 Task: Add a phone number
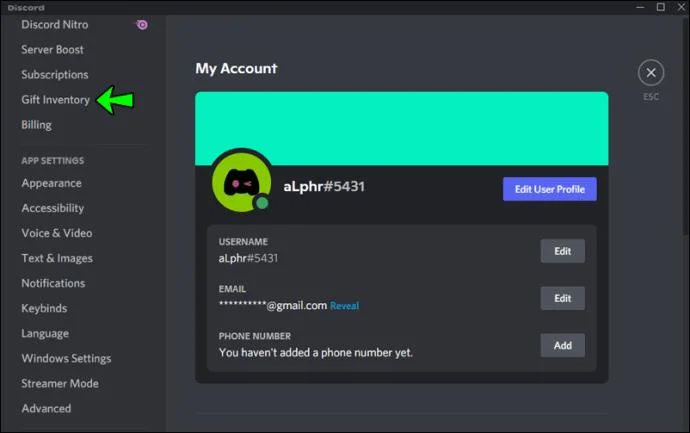[x=562, y=345]
